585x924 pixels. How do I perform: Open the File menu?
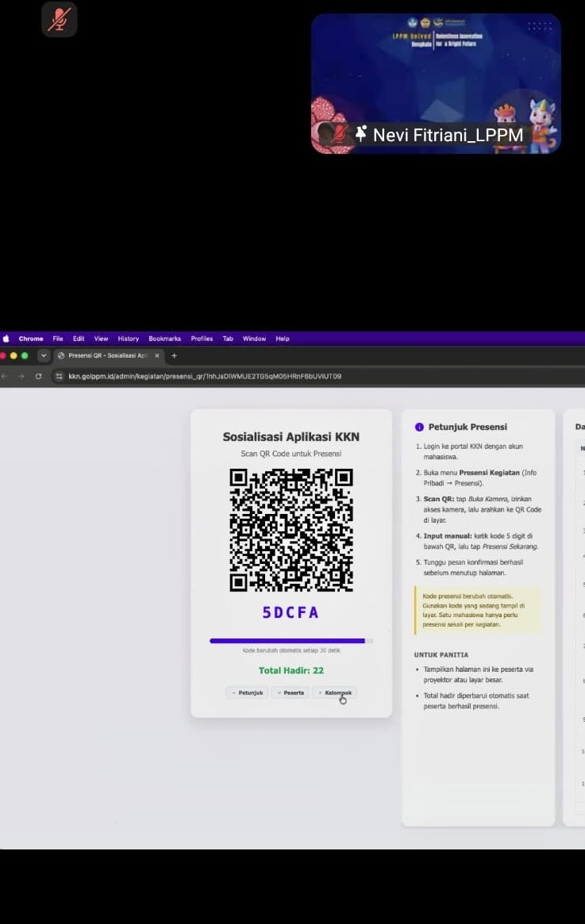[x=58, y=339]
